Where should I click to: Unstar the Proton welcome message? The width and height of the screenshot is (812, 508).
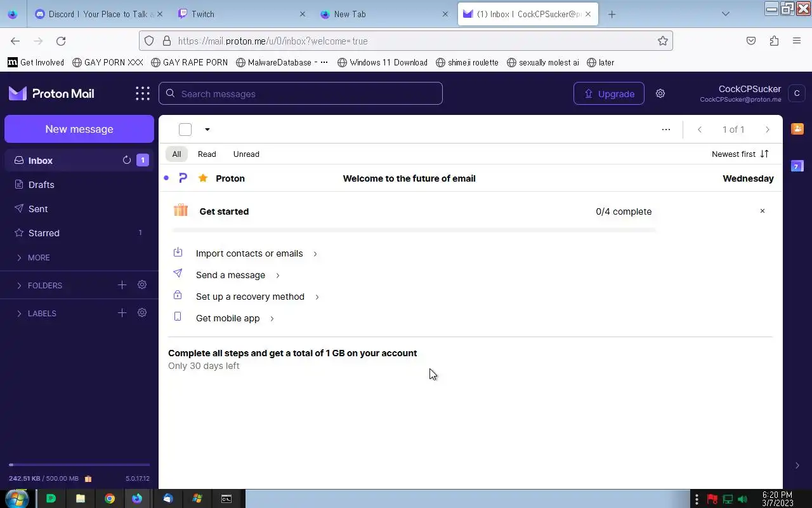pyautogui.click(x=203, y=178)
